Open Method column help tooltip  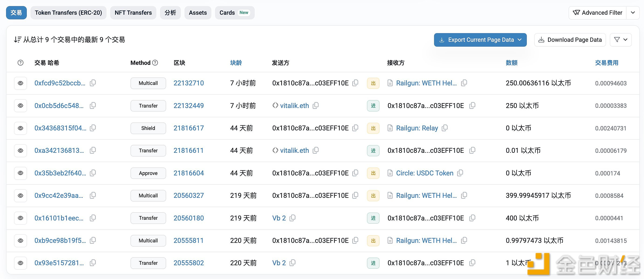click(155, 63)
